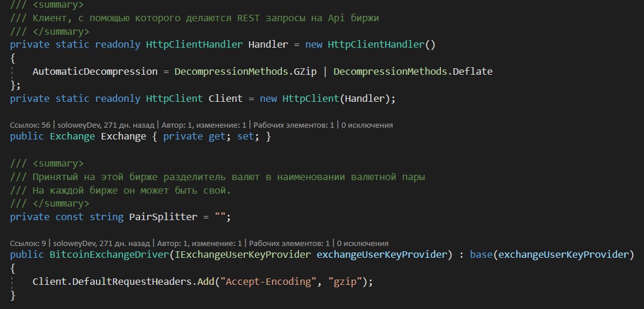Click the 'const' keyword

[x=69, y=217]
